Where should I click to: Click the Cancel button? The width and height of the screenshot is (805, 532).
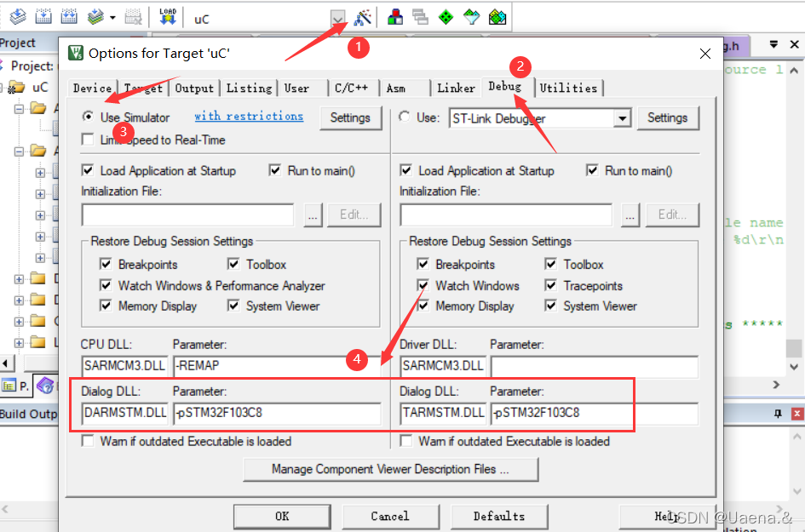tap(390, 516)
